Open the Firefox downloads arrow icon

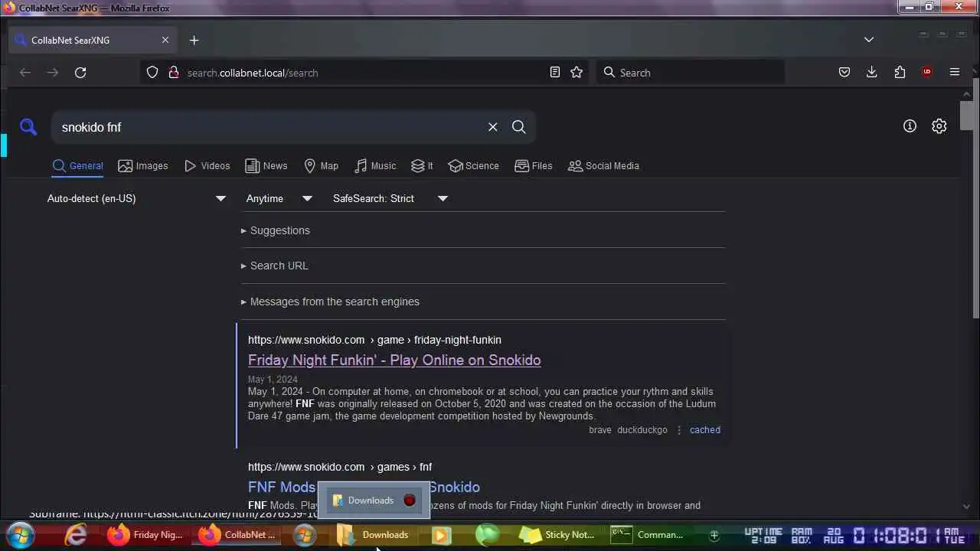(872, 72)
